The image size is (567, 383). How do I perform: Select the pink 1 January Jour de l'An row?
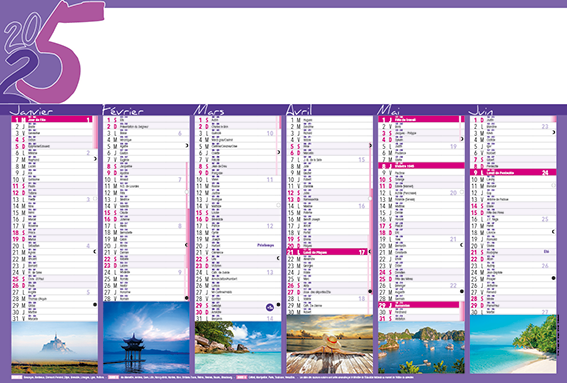pos(52,119)
